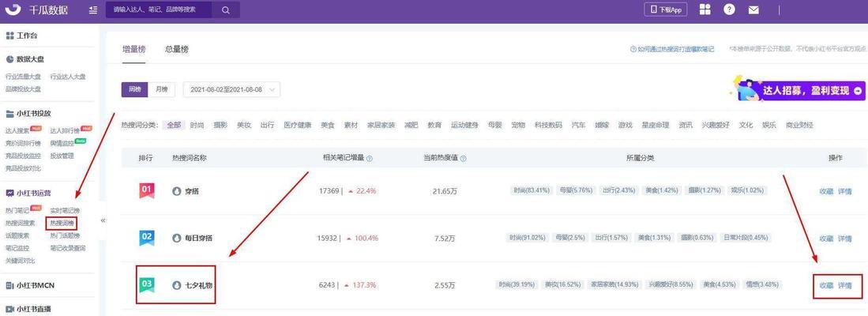Select the 商业财经 category filter

799,125
